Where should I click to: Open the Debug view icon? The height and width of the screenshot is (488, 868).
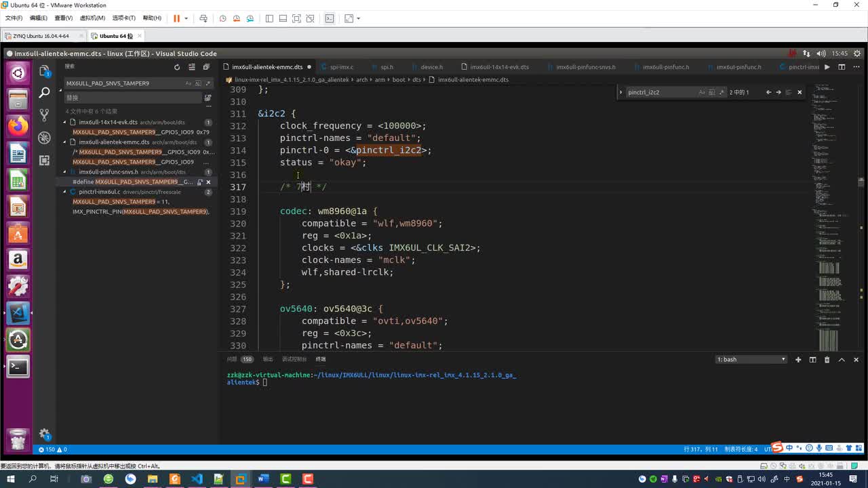point(45,138)
